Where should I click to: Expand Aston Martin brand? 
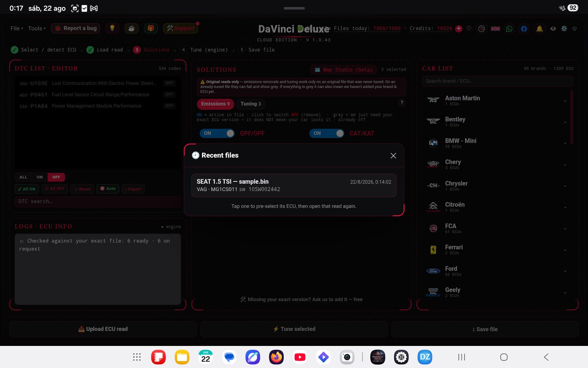pyautogui.click(x=497, y=100)
